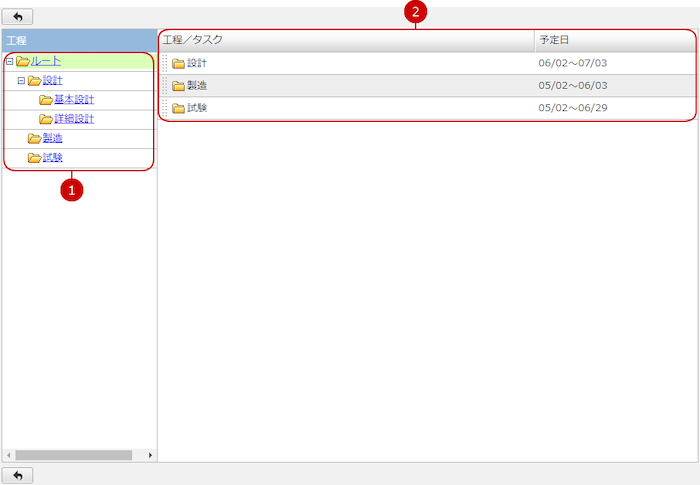Viewport: 700px width, 485px height.
Task: Open the ルート link in tree
Action: pyautogui.click(x=46, y=62)
